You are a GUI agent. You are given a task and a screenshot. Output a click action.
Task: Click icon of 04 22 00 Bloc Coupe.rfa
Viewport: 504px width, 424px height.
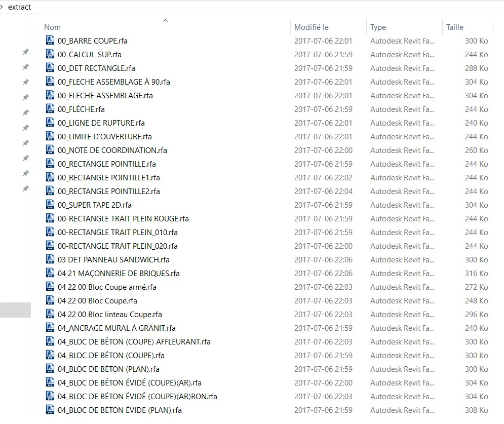tap(50, 300)
